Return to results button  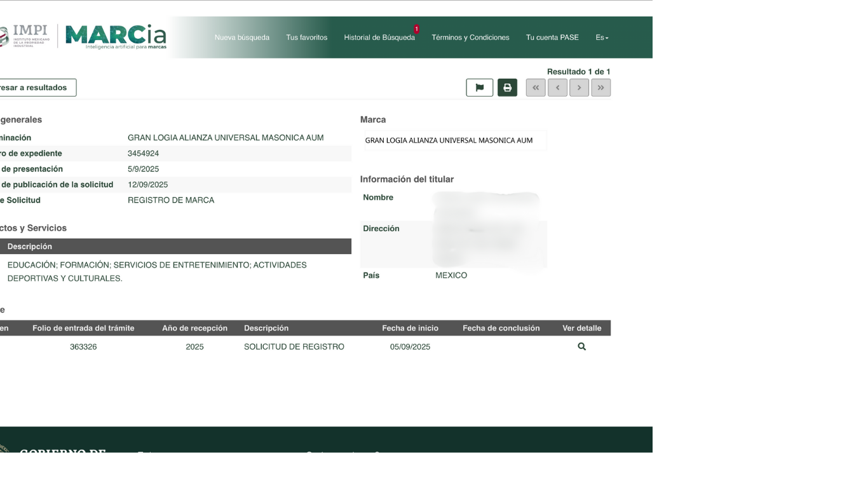pyautogui.click(x=37, y=88)
